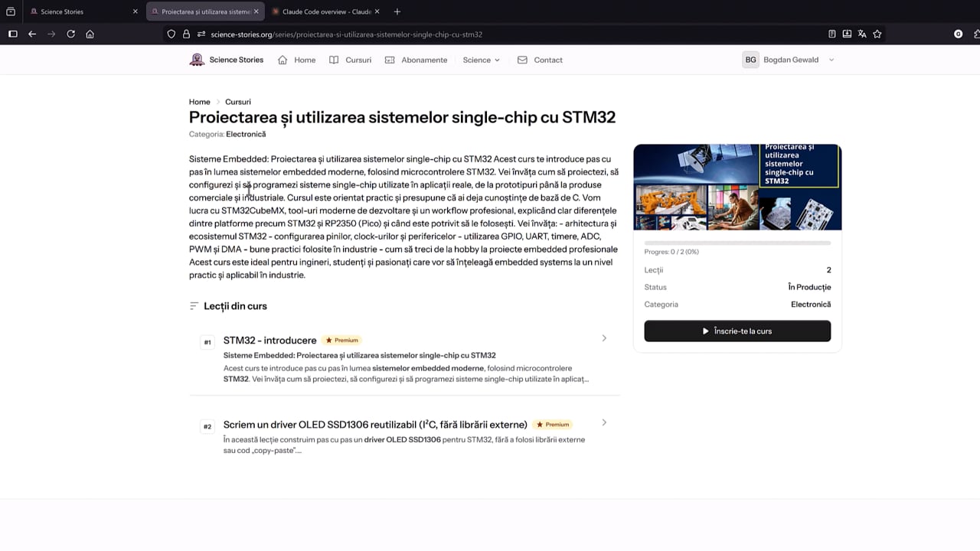Click the Cursuri breadcrumb link
The width and height of the screenshot is (980, 551).
[238, 102]
